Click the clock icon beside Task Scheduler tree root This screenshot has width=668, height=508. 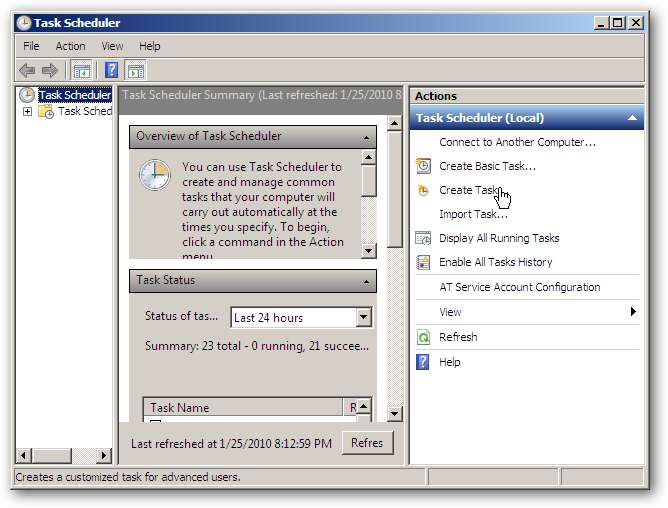[27, 95]
